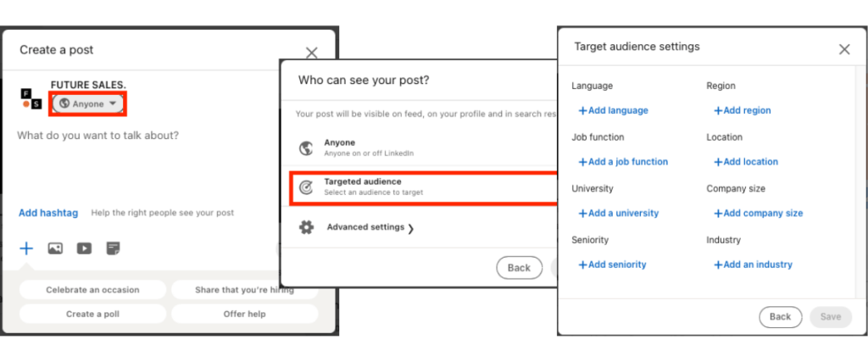Open the Anyone visibility dropdown

[x=89, y=103]
